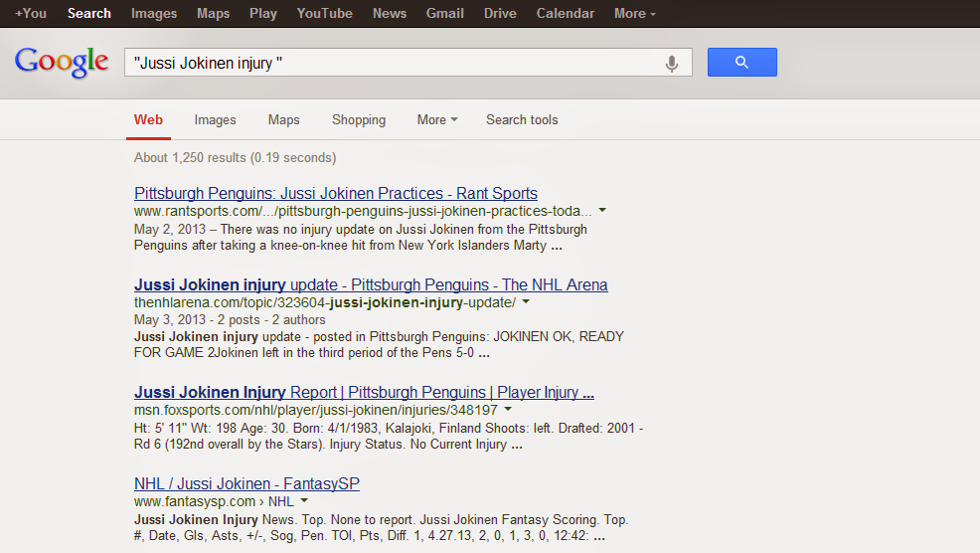Click 'May 3, 2013 - 2 posts - 2 authors' text
Viewport: 980px width, 553px height.
pyautogui.click(x=230, y=319)
